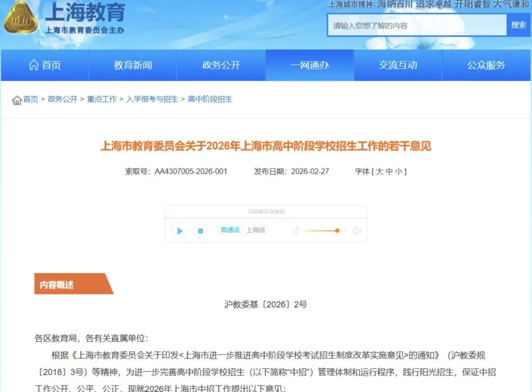The width and height of the screenshot is (532, 392).
Task: Open the 政务公开 navigation menu
Action: click(x=221, y=65)
